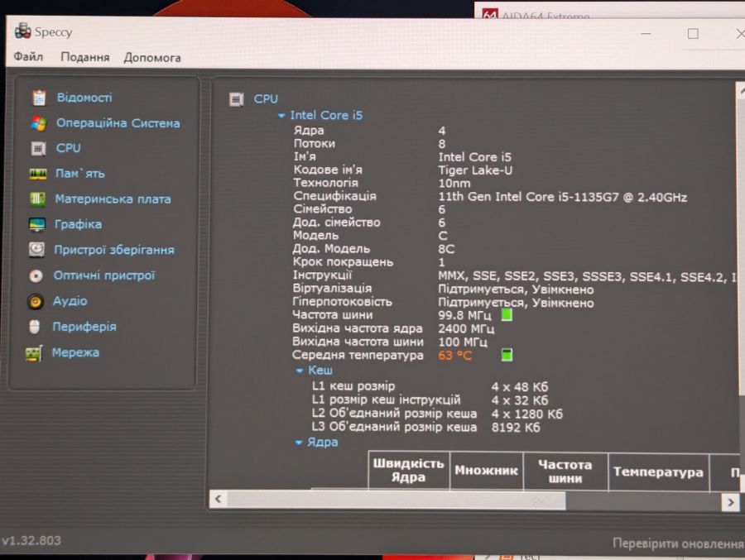Click the 2400 МГц core frequency value
Viewport: 745px width, 560px height.
click(466, 328)
